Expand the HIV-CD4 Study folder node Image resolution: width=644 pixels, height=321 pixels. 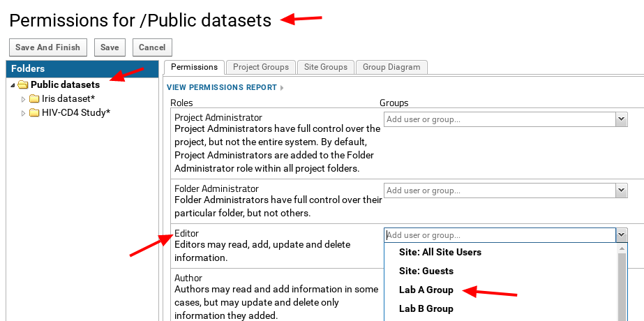point(24,113)
